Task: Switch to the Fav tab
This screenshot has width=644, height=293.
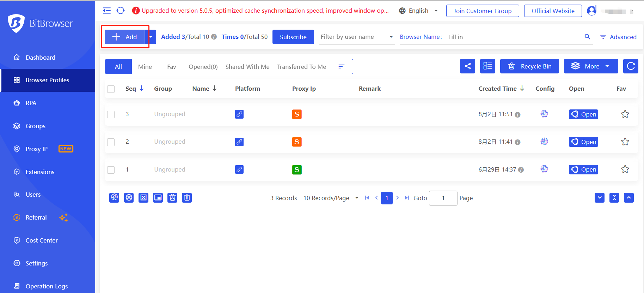Action: click(172, 67)
